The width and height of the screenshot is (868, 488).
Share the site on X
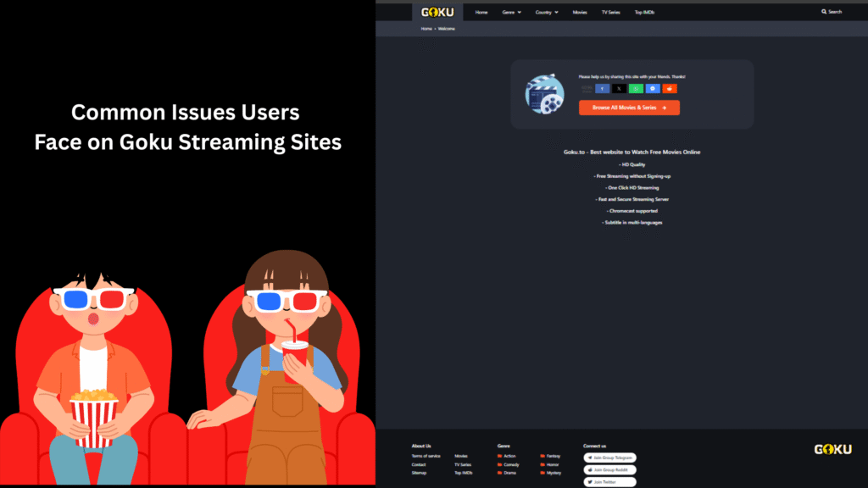tap(619, 88)
